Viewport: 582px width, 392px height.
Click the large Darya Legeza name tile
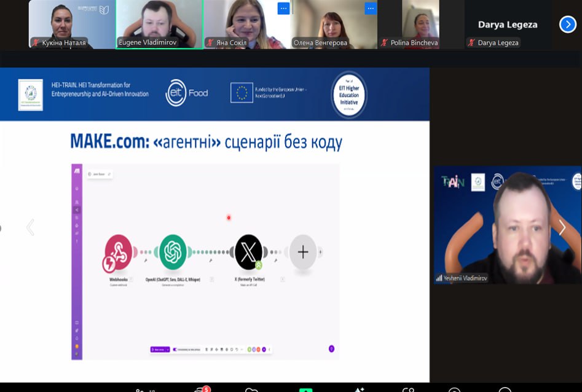click(x=508, y=25)
